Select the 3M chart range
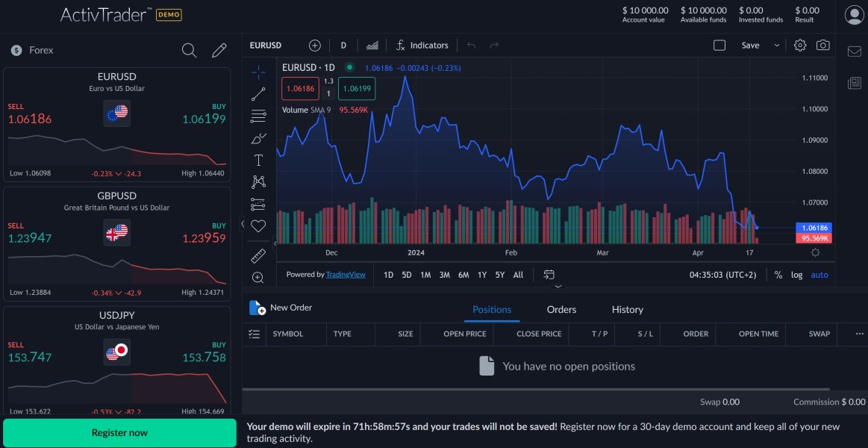868x448 pixels. (444, 275)
